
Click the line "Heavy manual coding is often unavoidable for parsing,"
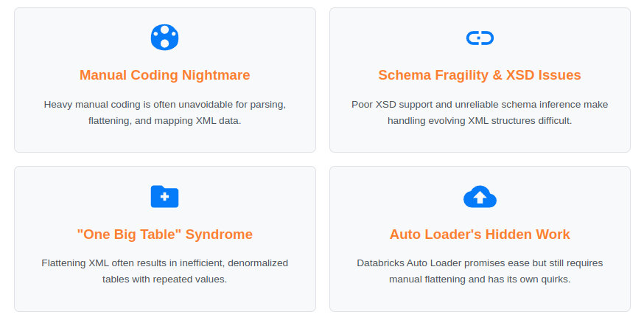pos(165,105)
